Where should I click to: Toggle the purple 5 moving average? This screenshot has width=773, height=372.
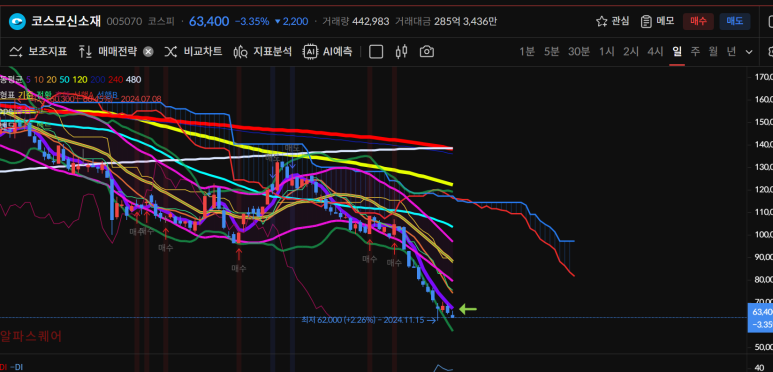29,79
